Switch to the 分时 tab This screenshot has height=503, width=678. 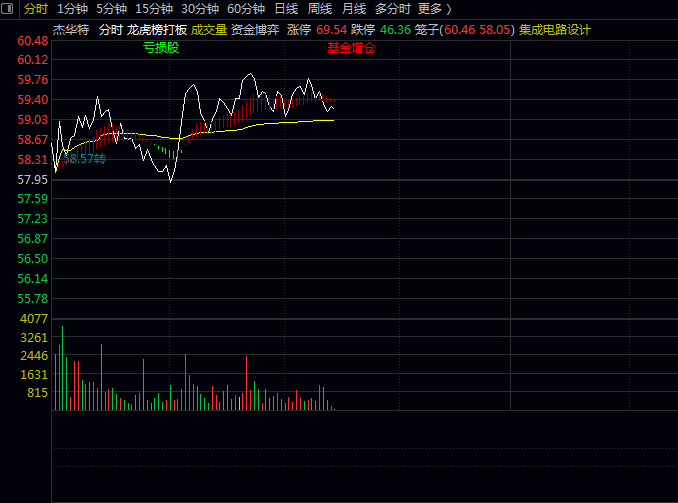(x=35, y=9)
